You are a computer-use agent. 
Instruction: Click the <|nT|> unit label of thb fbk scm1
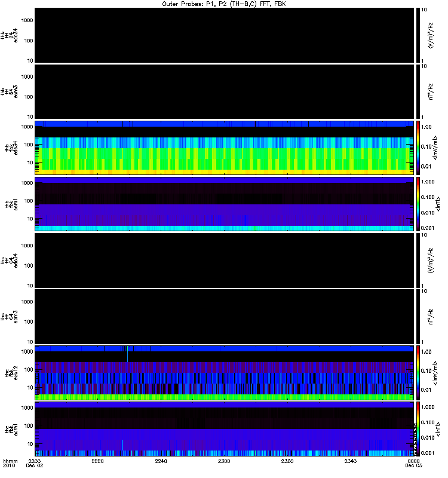pyautogui.click(x=438, y=204)
